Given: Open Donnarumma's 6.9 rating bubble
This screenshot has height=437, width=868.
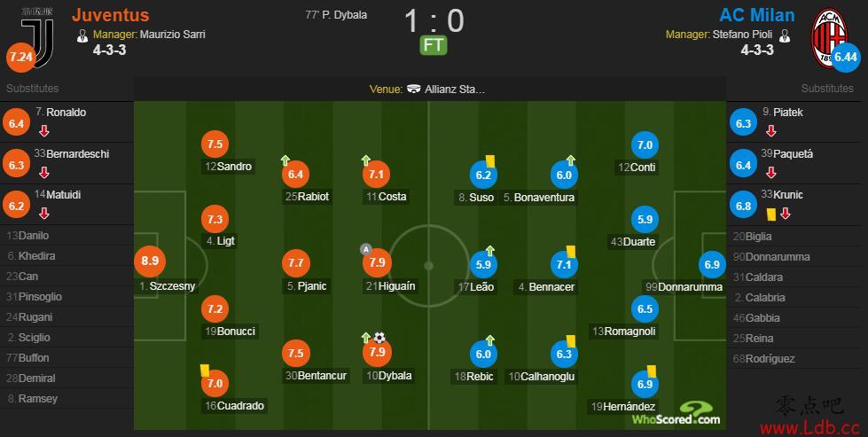Looking at the screenshot, I should click(x=712, y=264).
